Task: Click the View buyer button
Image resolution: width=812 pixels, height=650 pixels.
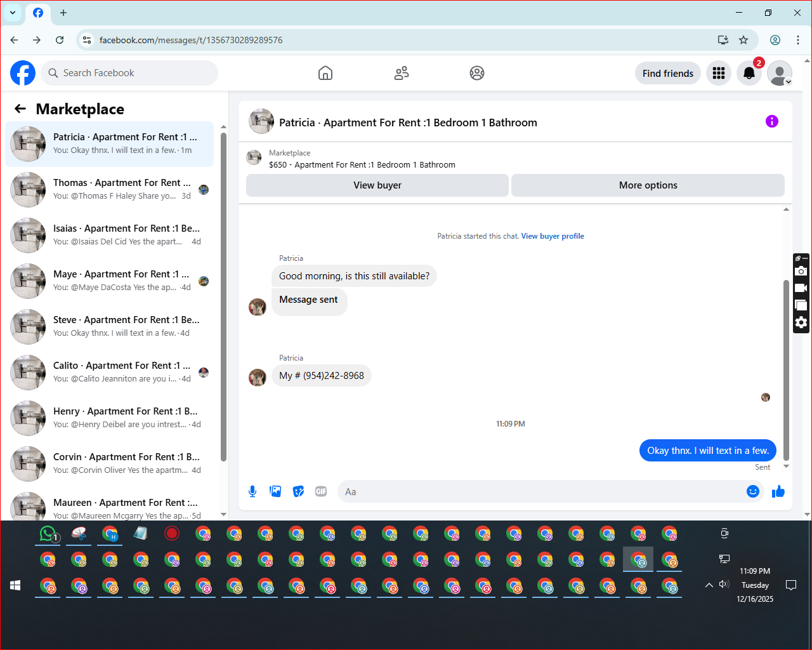Action: [x=377, y=185]
